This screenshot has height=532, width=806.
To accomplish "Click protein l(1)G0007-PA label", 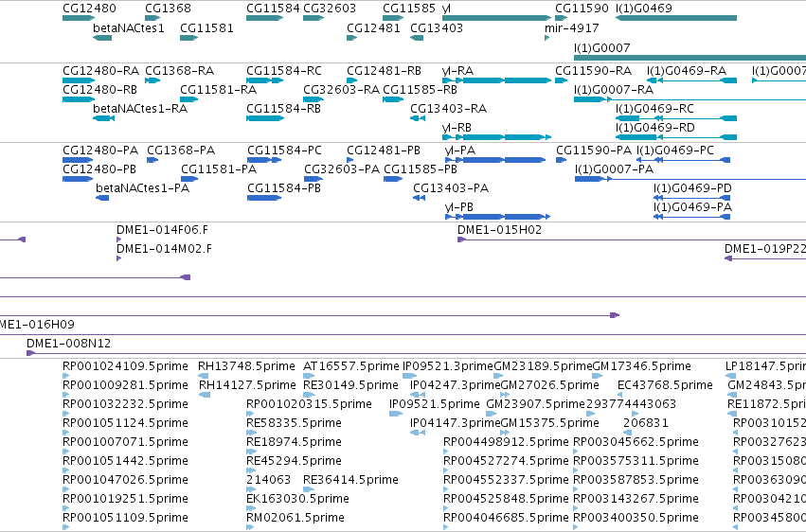I will pyautogui.click(x=614, y=169).
